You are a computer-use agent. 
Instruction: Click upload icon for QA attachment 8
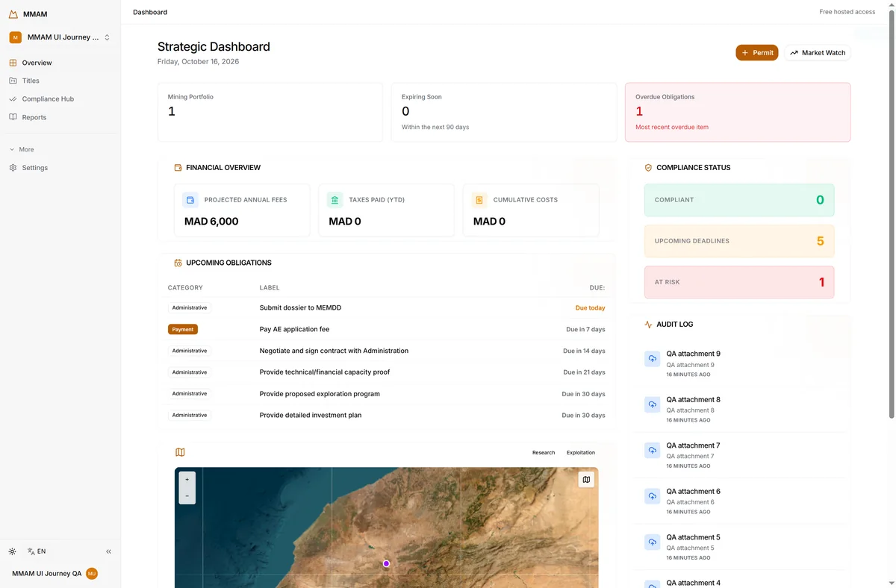pyautogui.click(x=653, y=404)
